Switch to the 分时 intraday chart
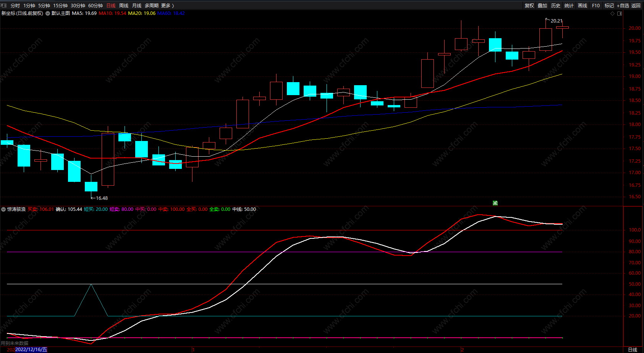Viewport: 644px width, 353px height. tap(15, 6)
